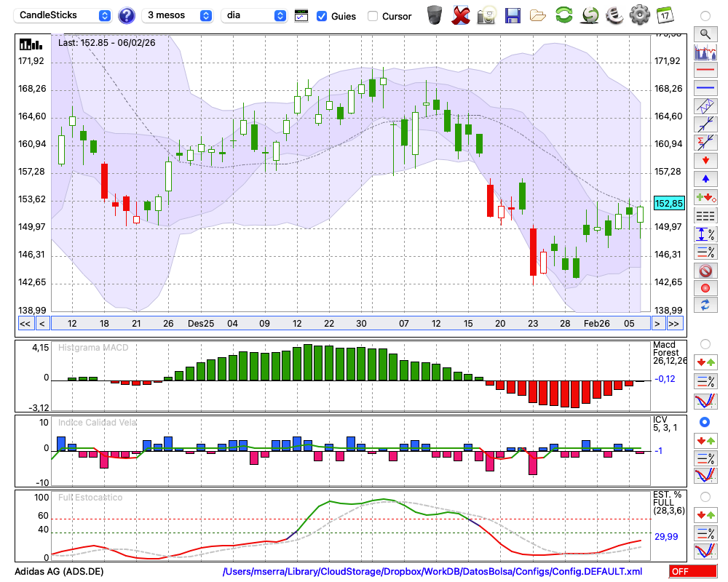The width and height of the screenshot is (728, 582).
Task: Toggle the red OFF button
Action: pyautogui.click(x=693, y=571)
